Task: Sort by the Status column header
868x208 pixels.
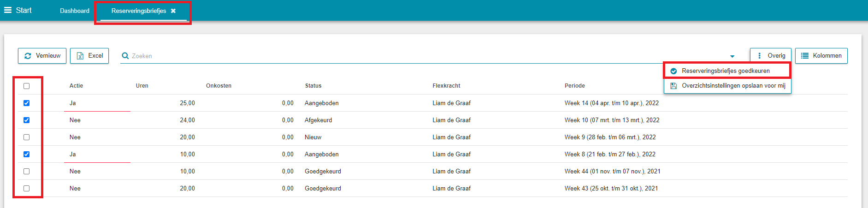Action: (313, 86)
